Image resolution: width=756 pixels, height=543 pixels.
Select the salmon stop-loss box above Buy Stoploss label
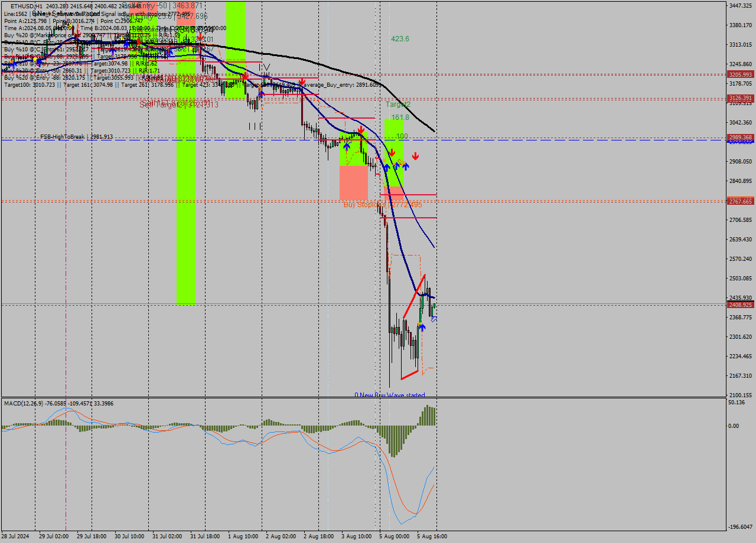354,183
